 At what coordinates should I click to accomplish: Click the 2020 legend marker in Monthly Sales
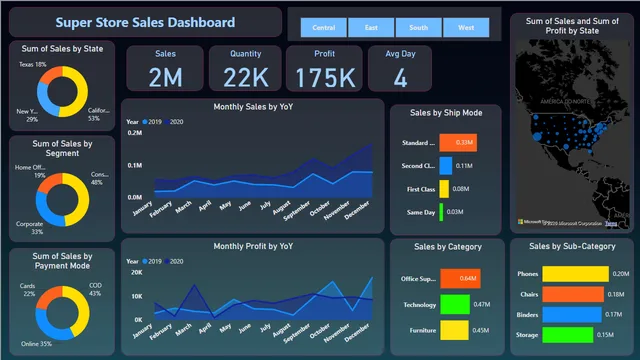(x=167, y=122)
